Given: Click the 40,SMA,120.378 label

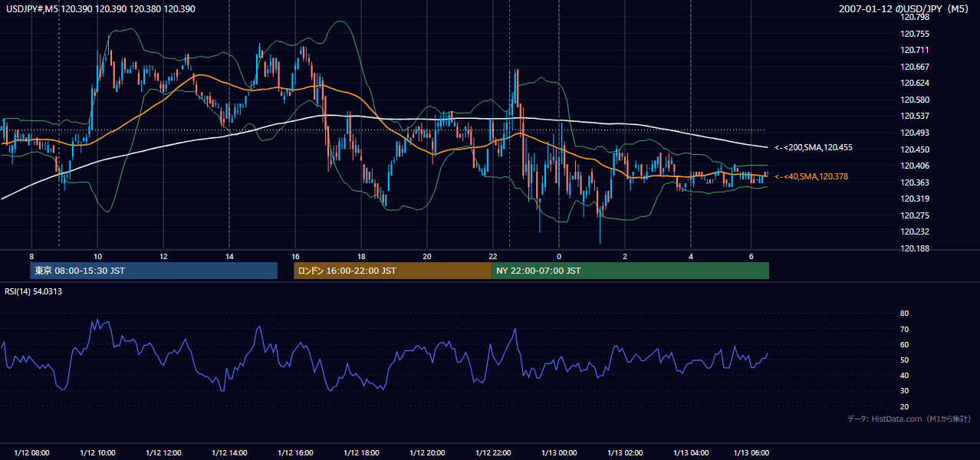Looking at the screenshot, I should [x=811, y=176].
